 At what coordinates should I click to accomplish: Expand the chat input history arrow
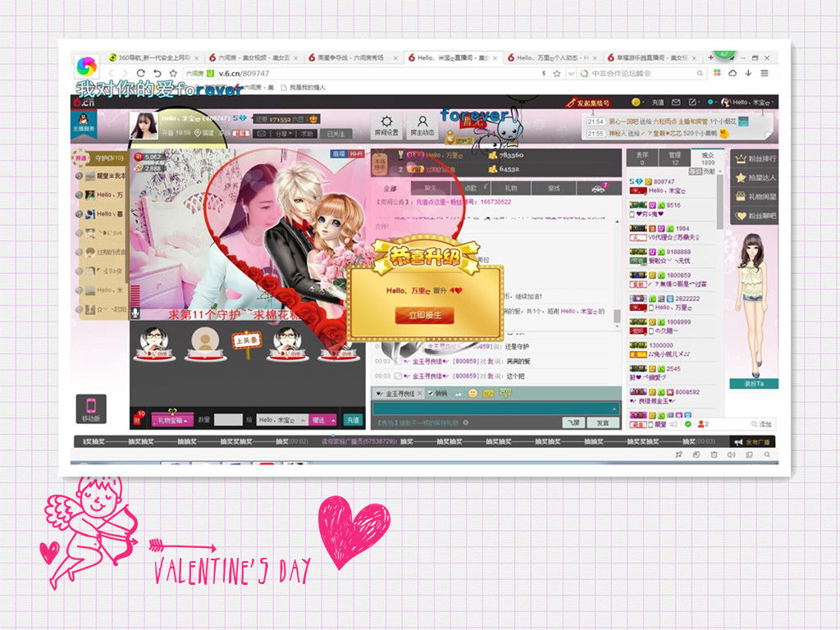(614, 409)
